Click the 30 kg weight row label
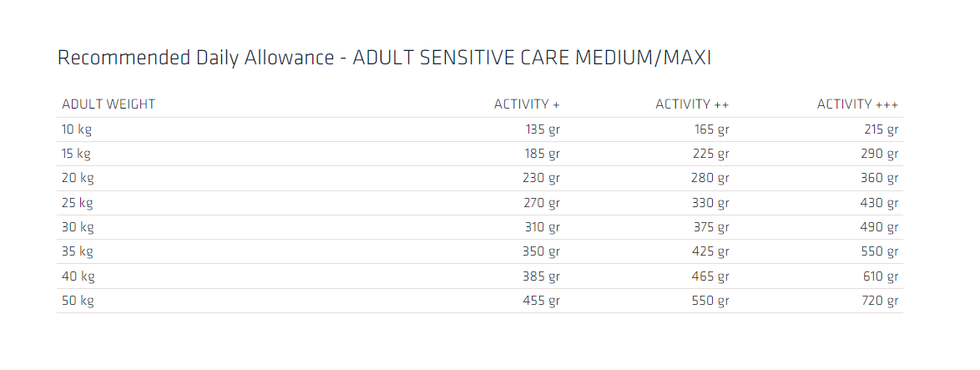This screenshot has width=980, height=370. point(78,227)
